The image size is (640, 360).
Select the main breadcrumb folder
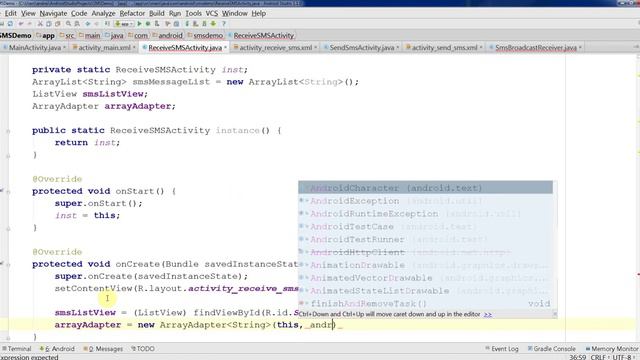(90, 36)
